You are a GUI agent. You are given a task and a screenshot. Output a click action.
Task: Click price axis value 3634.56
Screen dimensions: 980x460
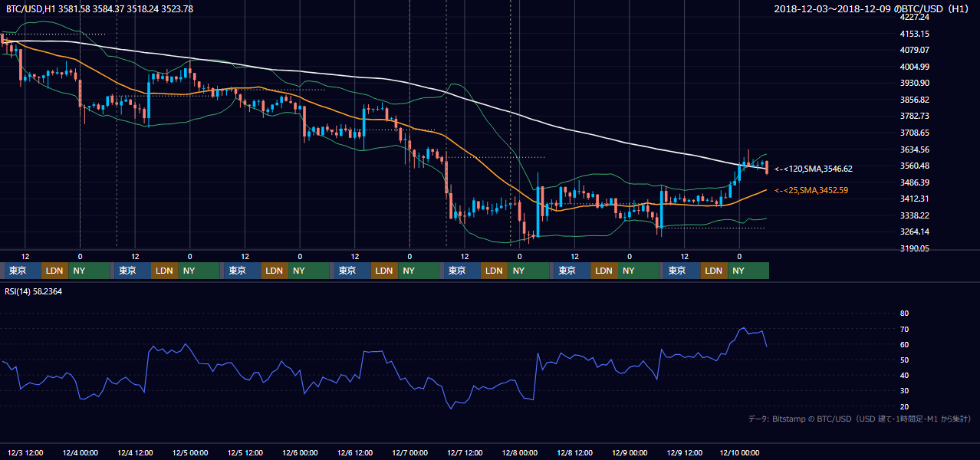914,149
